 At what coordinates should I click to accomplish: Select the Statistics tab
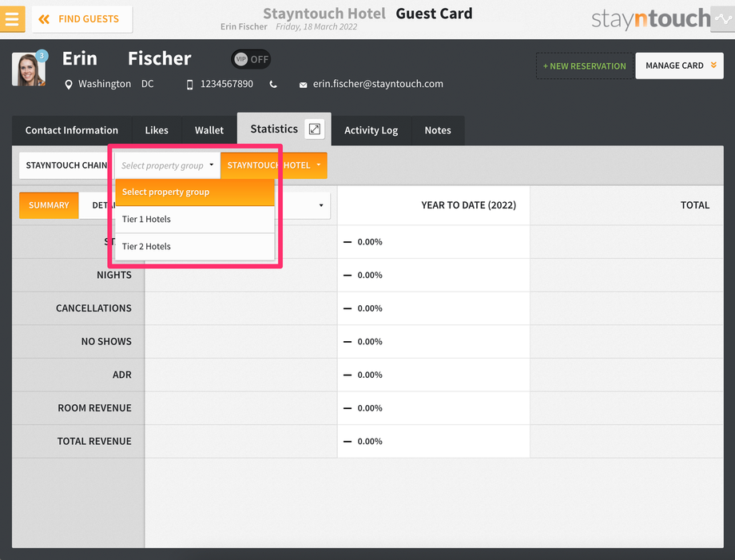tap(274, 129)
